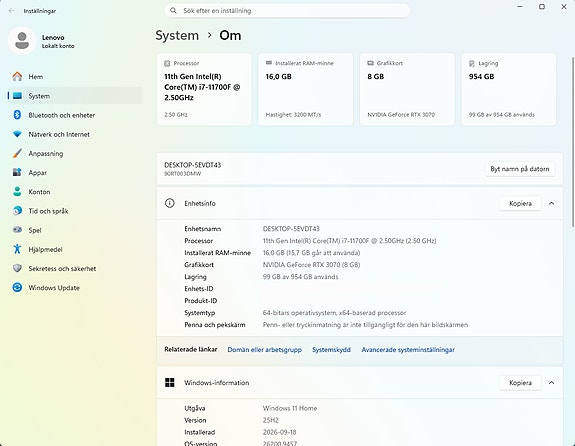Select the Hjälpmedel accessibility icon
The image size is (575, 446).
[x=17, y=249]
